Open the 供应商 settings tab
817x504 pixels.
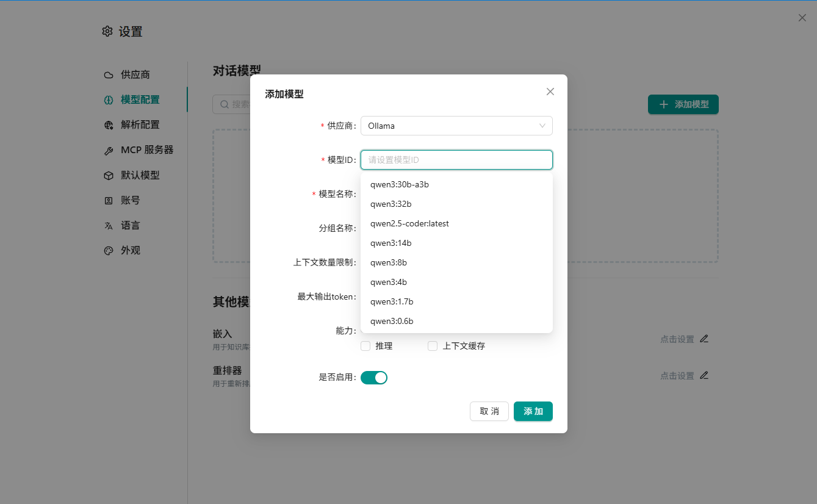[135, 74]
